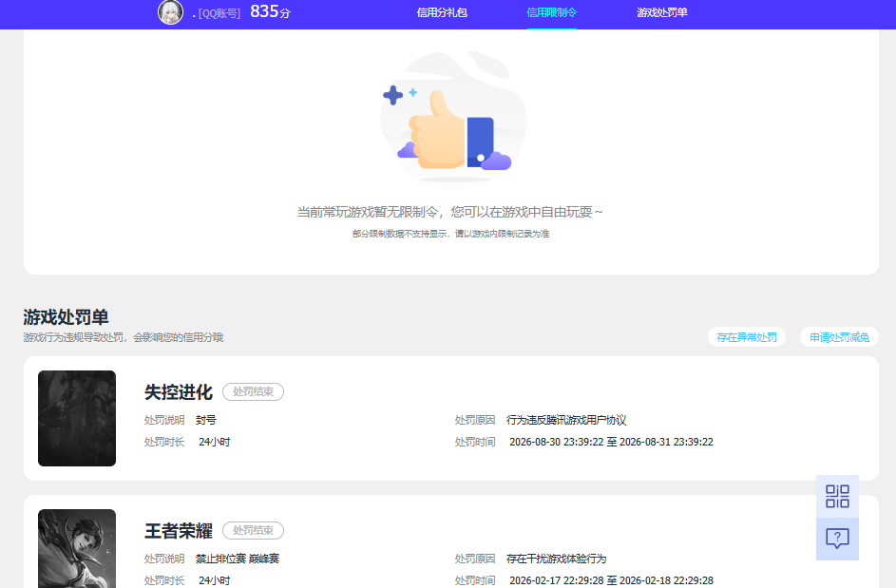Click 24小时 duration of 失控进化

pos(215,442)
